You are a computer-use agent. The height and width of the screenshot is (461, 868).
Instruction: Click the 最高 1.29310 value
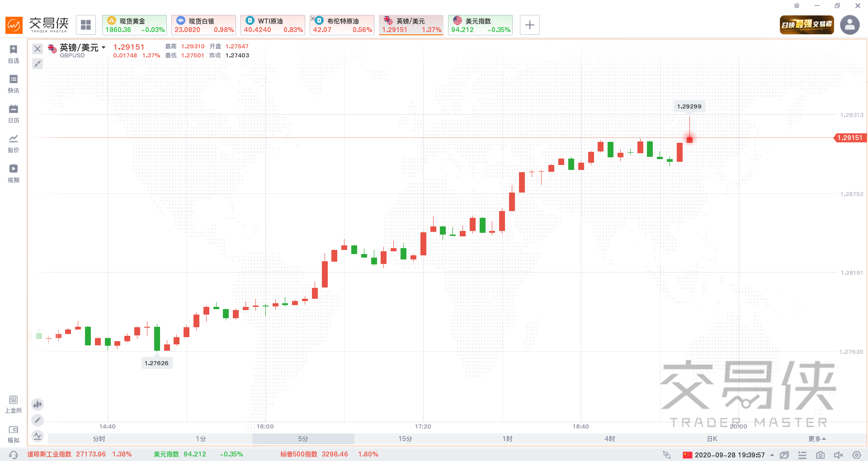[x=193, y=47]
